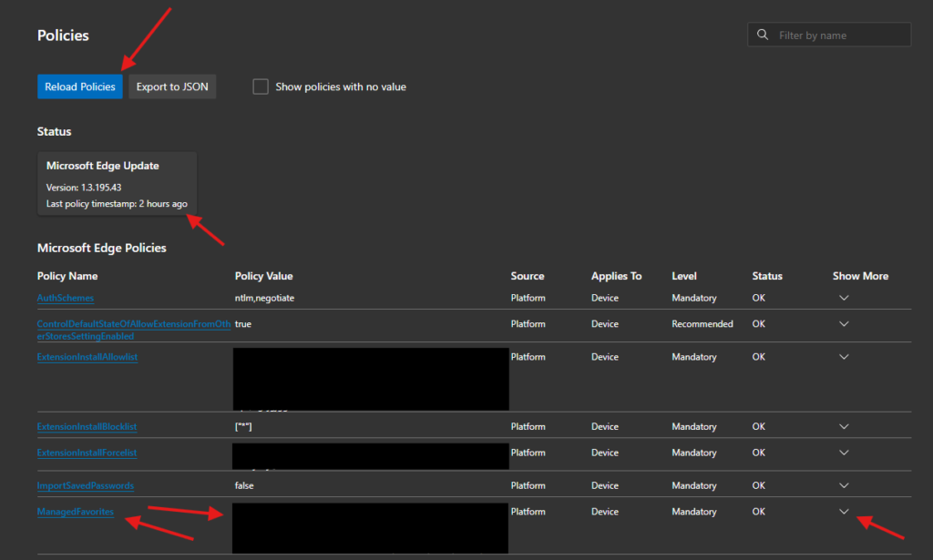Click the magnifying glass search icon
Screen dimensions: 933x560
[763, 34]
